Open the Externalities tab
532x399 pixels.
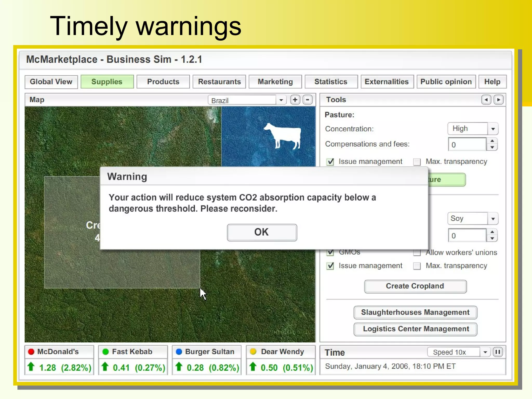387,82
